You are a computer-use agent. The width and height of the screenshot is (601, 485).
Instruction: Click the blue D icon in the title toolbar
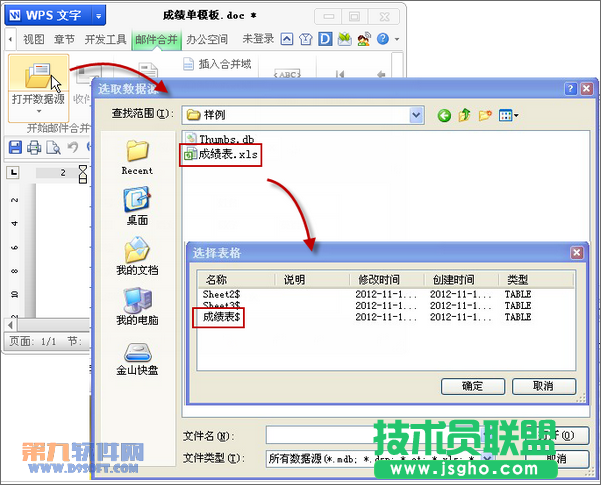pos(325,39)
